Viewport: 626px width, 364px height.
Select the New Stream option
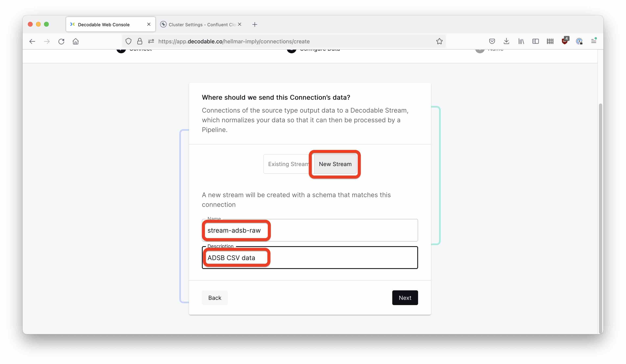[335, 164]
